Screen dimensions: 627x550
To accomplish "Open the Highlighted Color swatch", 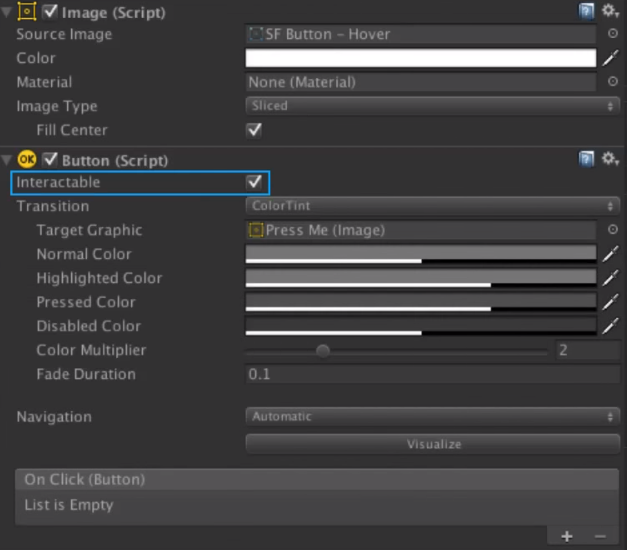I will tap(421, 278).
